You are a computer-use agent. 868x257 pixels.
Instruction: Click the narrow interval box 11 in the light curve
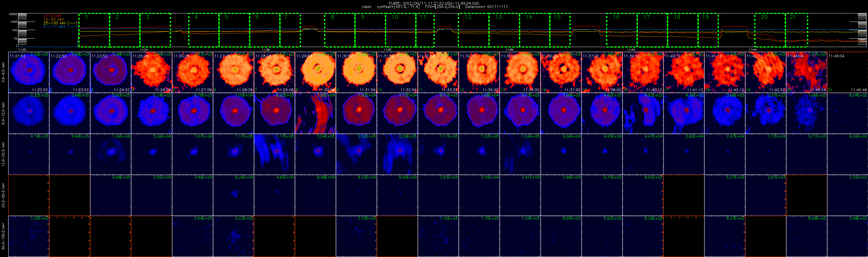425,30
